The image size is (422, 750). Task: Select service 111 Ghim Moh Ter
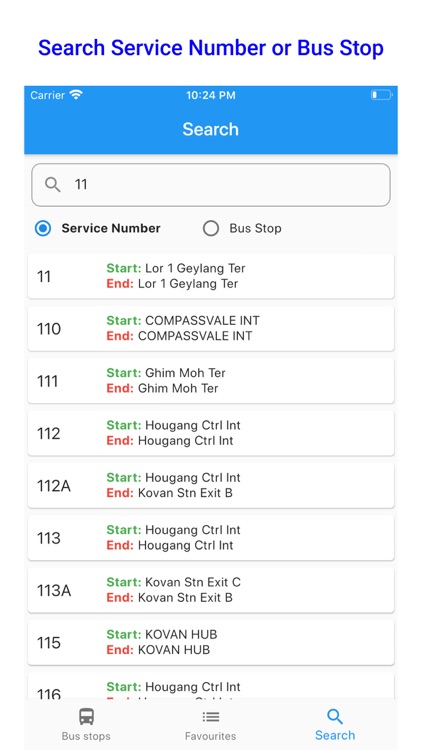211,381
